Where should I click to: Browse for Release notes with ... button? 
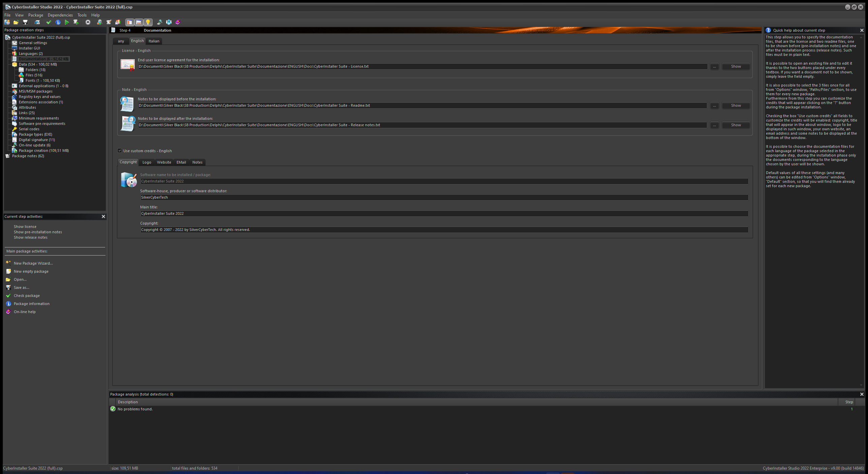714,125
